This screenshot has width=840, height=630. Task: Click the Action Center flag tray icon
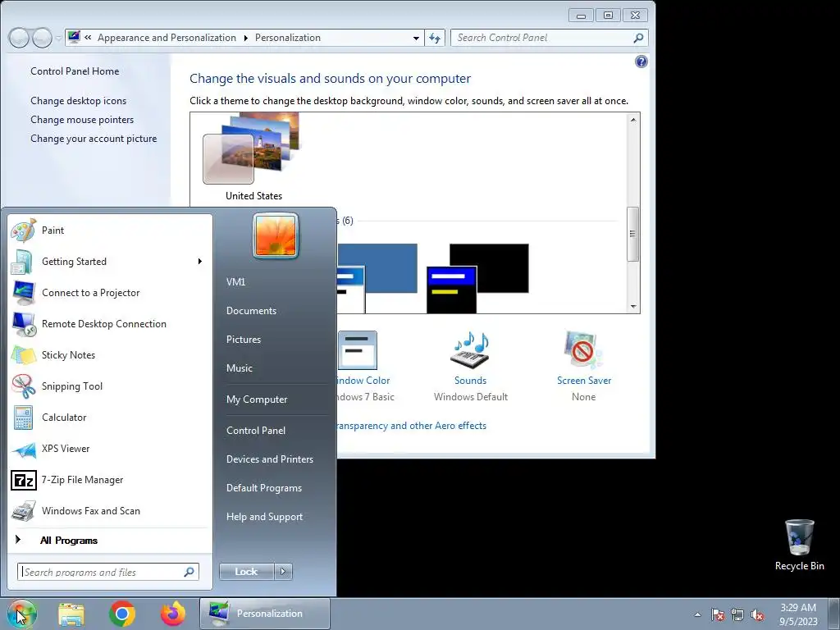(x=718, y=614)
